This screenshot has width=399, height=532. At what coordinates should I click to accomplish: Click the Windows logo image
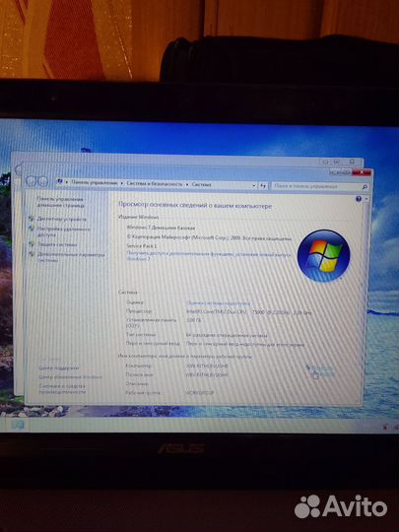click(x=323, y=256)
